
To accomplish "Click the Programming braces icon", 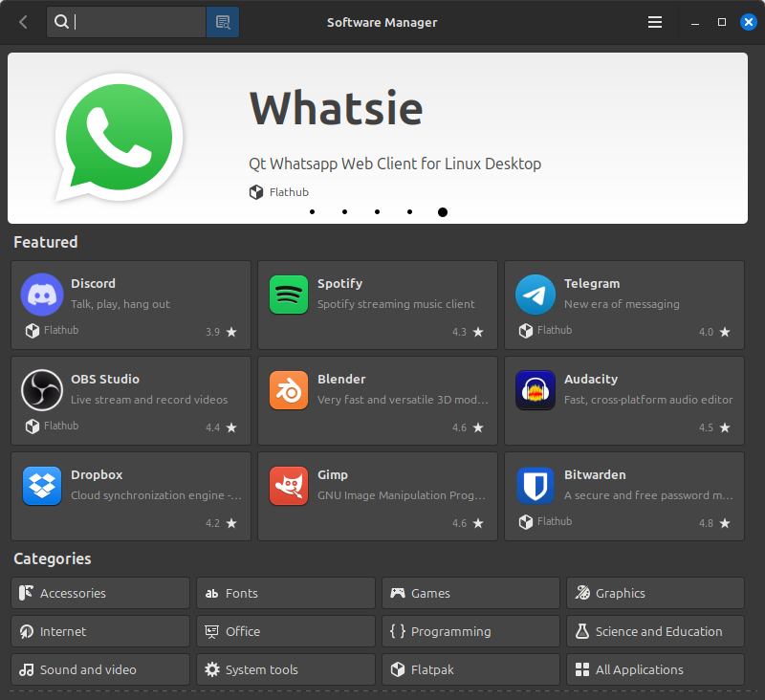I will click(398, 631).
